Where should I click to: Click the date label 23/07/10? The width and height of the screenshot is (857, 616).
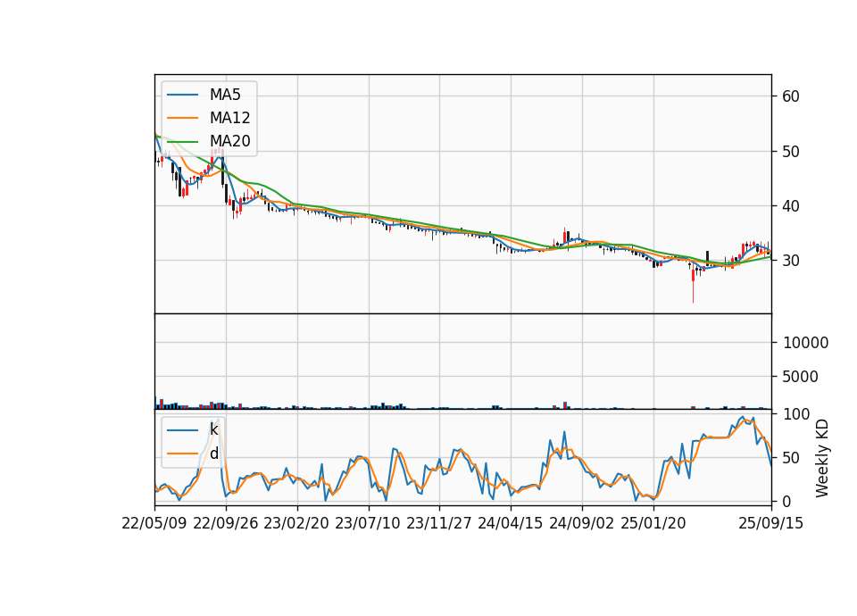(368, 523)
